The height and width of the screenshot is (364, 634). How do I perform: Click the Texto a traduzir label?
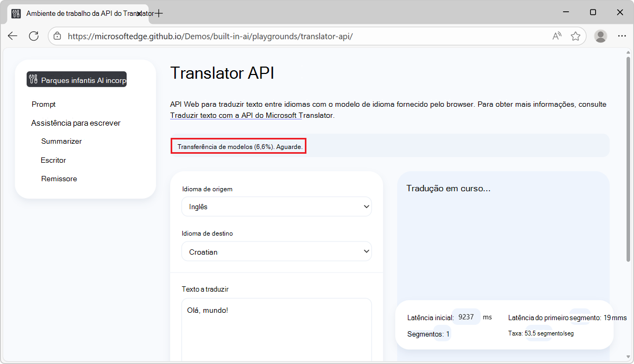click(x=205, y=289)
